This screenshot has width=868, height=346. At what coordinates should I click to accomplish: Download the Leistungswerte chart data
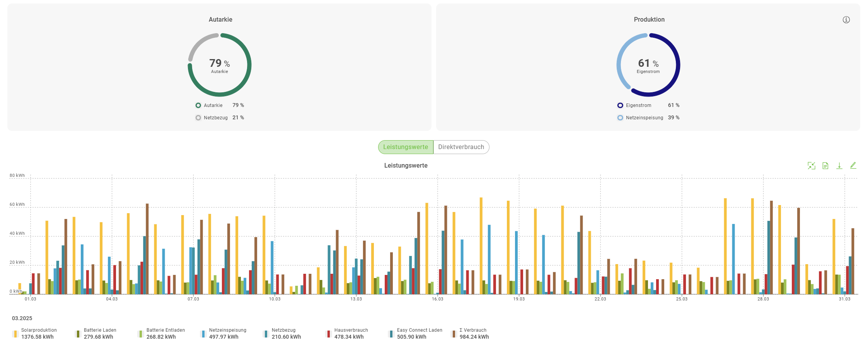(x=839, y=166)
